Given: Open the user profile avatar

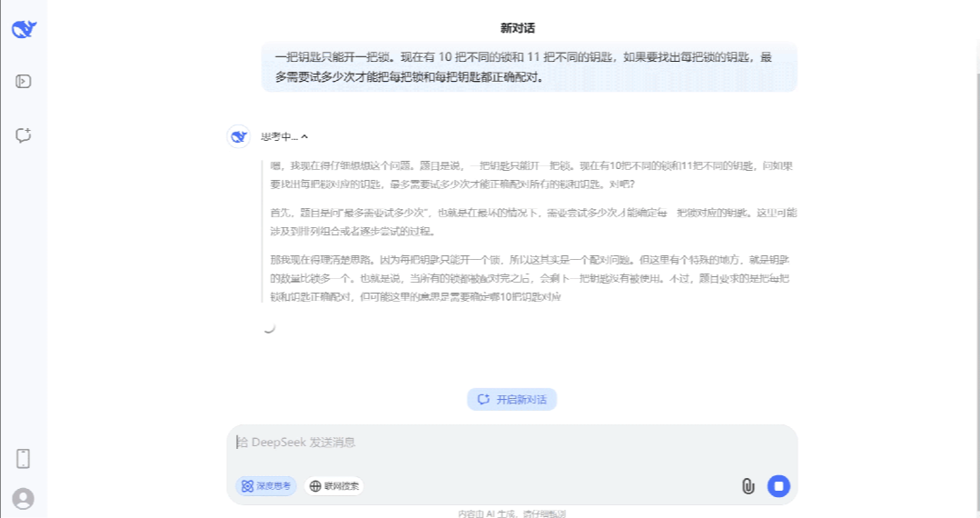Looking at the screenshot, I should pyautogui.click(x=23, y=499).
